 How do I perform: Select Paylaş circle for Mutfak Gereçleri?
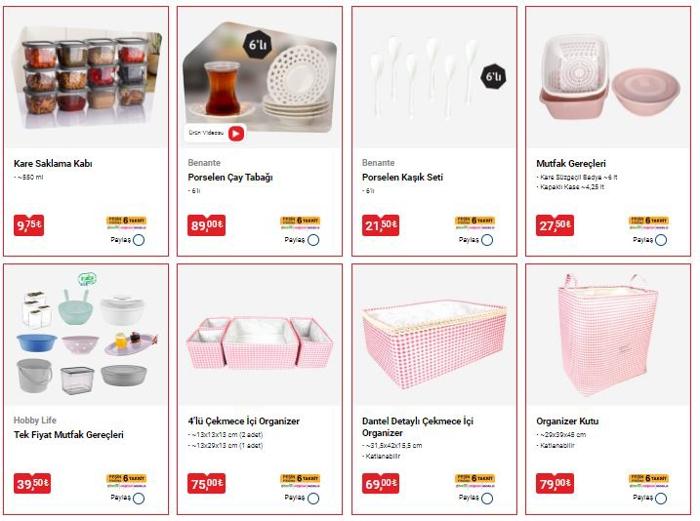661,240
